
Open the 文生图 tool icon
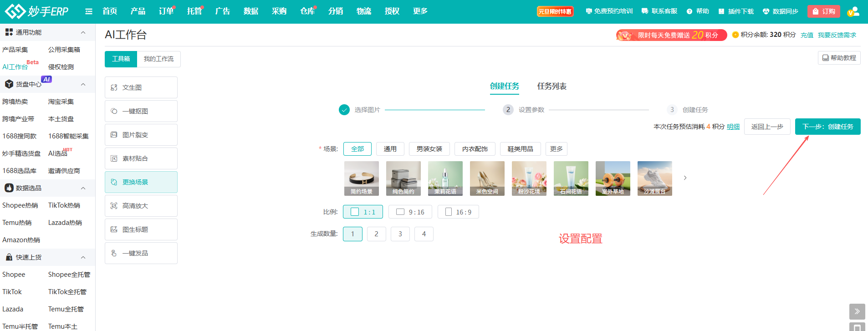click(x=114, y=87)
